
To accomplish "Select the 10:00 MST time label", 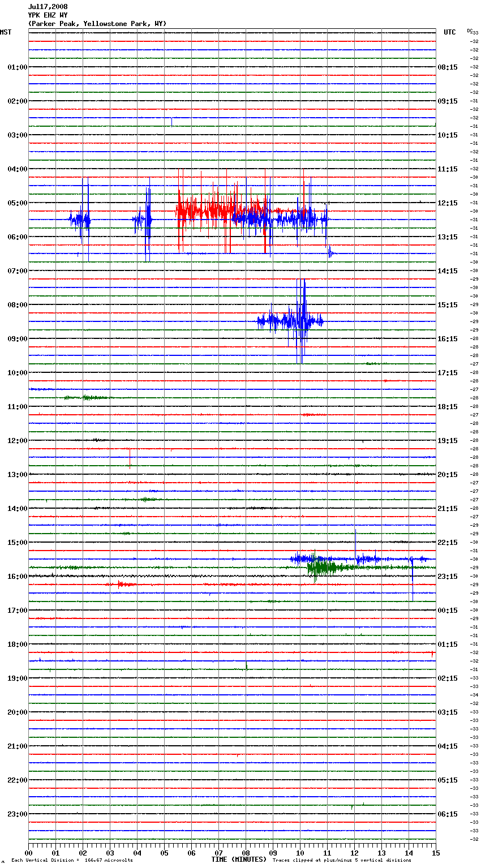I will (17, 373).
